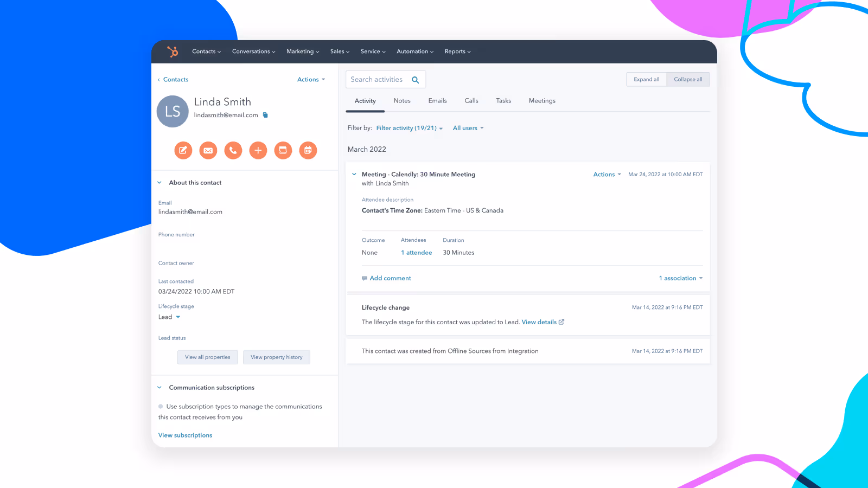Click the Expand all button
The image size is (868, 488).
pos(647,79)
